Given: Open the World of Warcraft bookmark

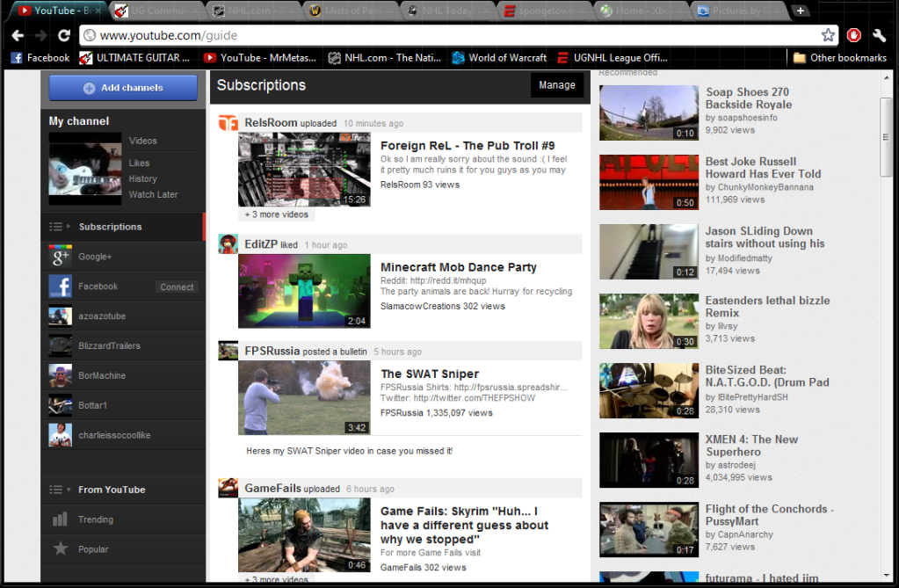Looking at the screenshot, I should (499, 58).
